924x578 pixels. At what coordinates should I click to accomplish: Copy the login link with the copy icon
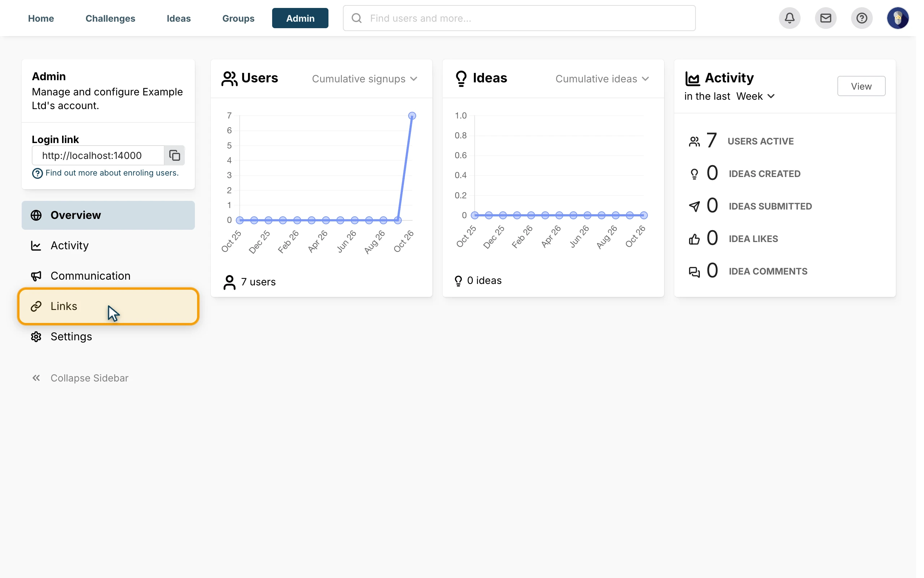174,155
